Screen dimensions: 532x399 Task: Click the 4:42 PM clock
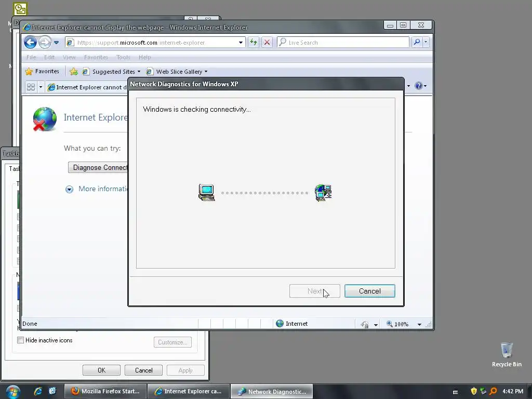pyautogui.click(x=513, y=391)
